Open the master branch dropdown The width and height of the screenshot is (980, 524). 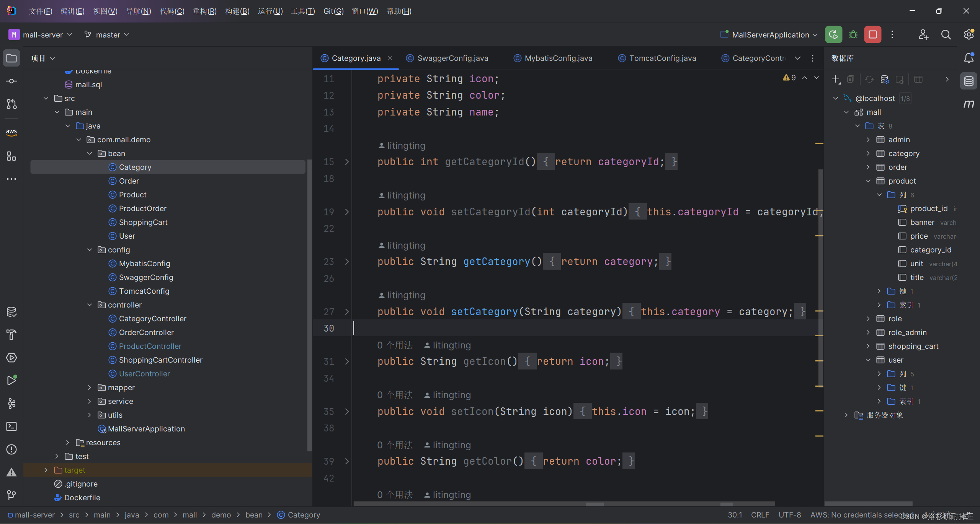pos(107,35)
